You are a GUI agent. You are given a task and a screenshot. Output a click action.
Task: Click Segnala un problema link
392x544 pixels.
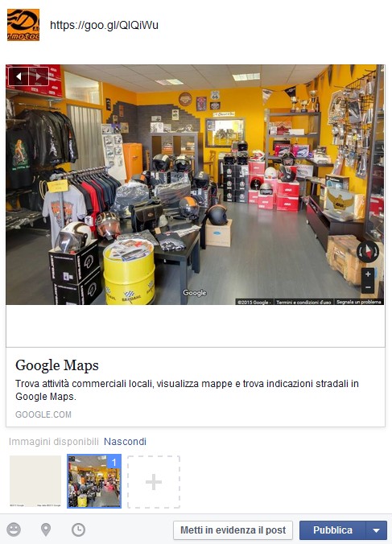click(359, 303)
